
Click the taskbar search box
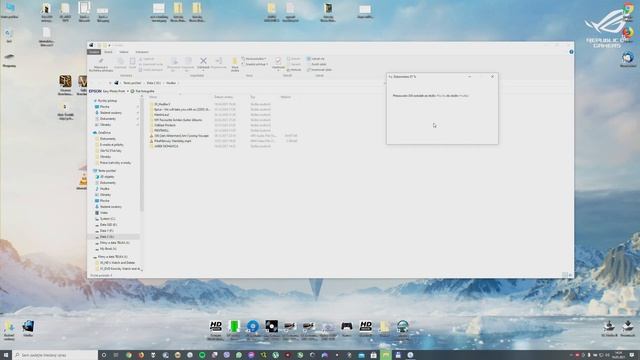tap(55, 355)
